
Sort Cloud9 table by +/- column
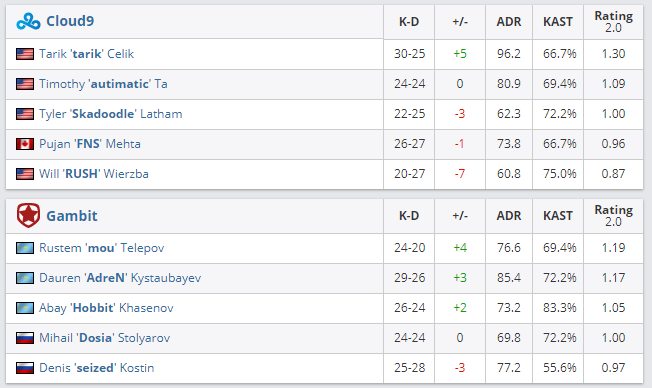460,22
